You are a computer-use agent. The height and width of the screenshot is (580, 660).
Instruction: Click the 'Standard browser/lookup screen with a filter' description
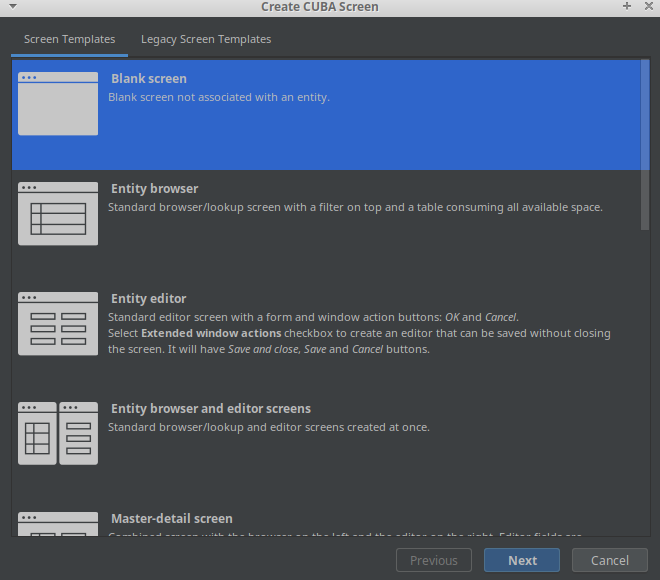click(x=355, y=208)
